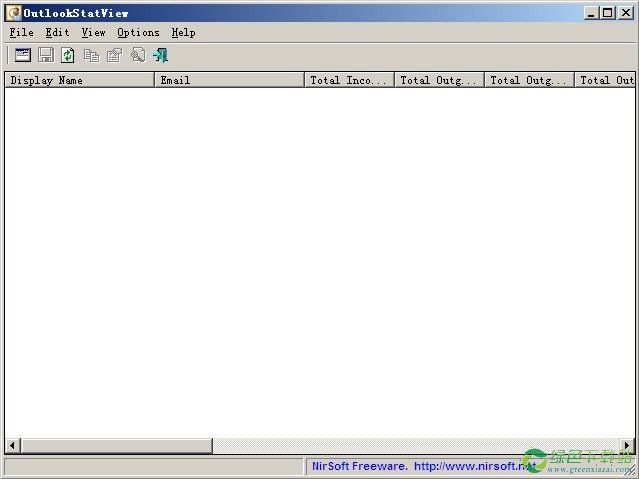Sort by the Display Name column header
Screen dimensions: 639x479
coord(79,80)
